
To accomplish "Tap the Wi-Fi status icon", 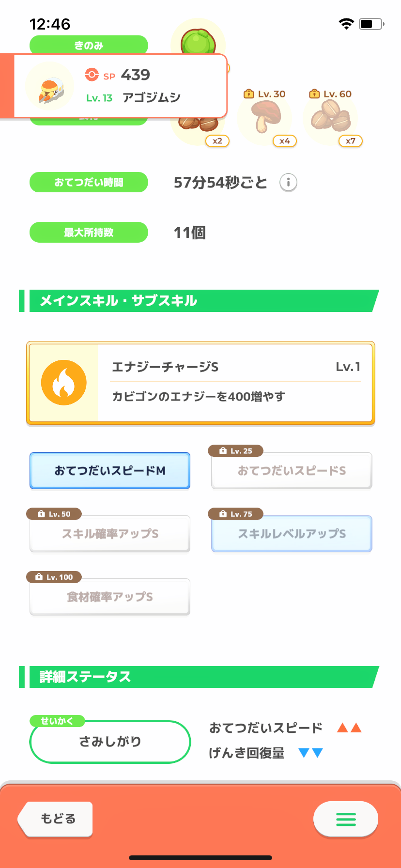I will coord(346,24).
